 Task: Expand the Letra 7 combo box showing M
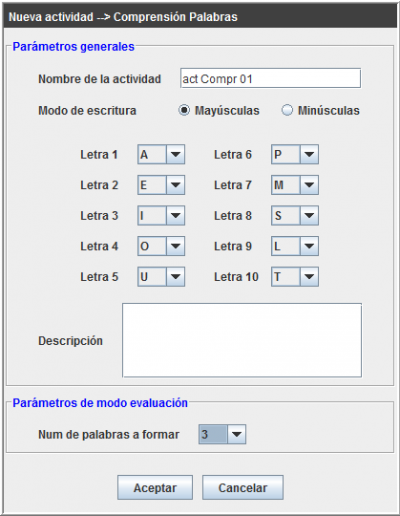click(295, 185)
